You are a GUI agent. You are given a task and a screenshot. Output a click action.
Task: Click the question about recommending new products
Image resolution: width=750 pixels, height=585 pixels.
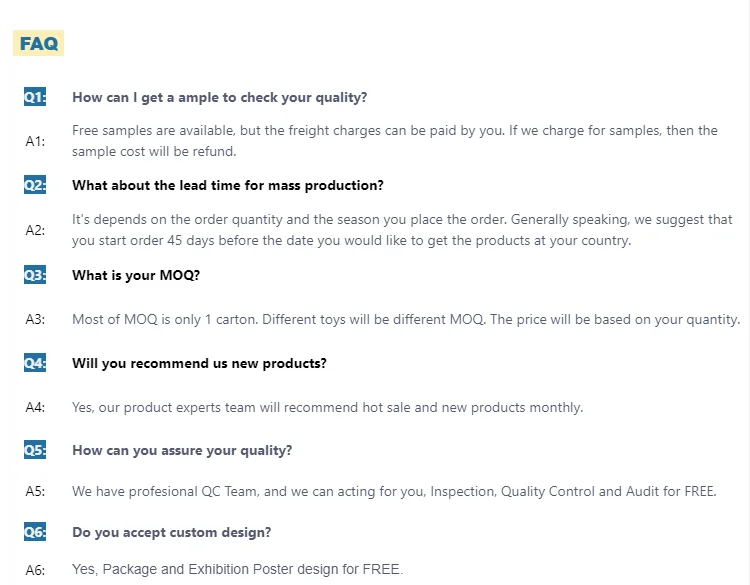coord(199,363)
